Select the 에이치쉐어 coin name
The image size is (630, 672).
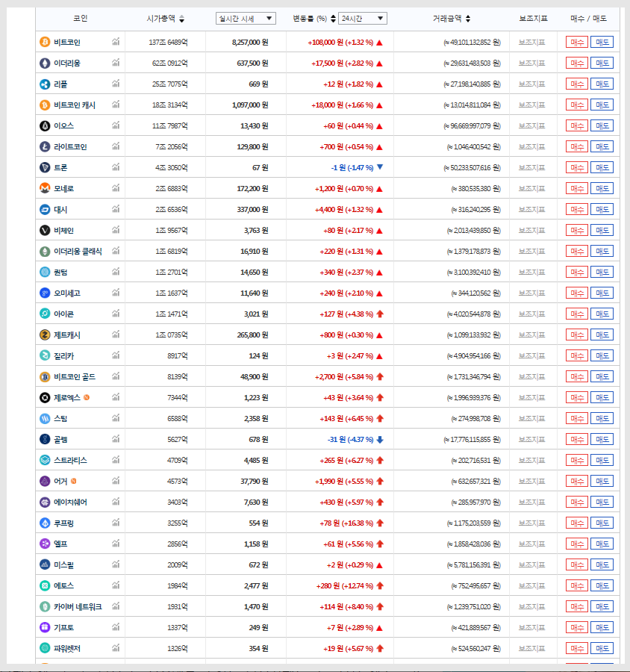coord(70,503)
